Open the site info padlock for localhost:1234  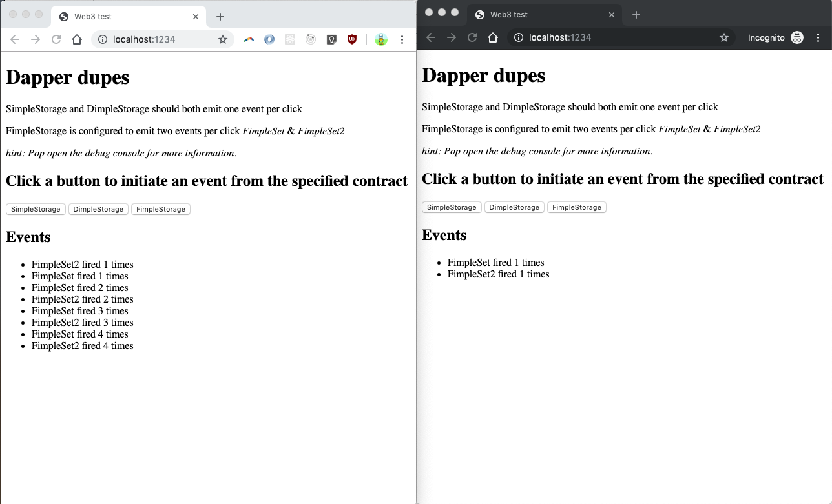point(103,39)
